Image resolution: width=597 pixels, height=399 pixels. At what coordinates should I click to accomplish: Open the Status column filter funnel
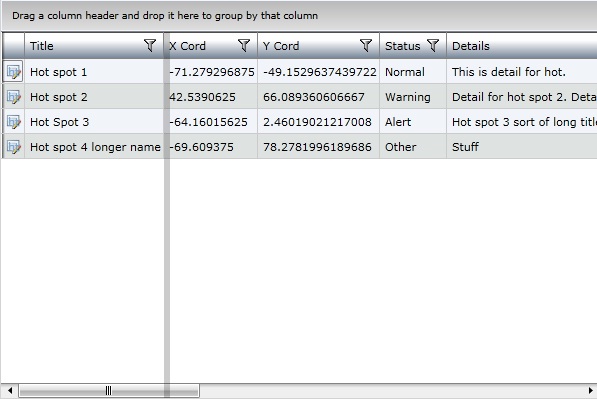(x=433, y=45)
